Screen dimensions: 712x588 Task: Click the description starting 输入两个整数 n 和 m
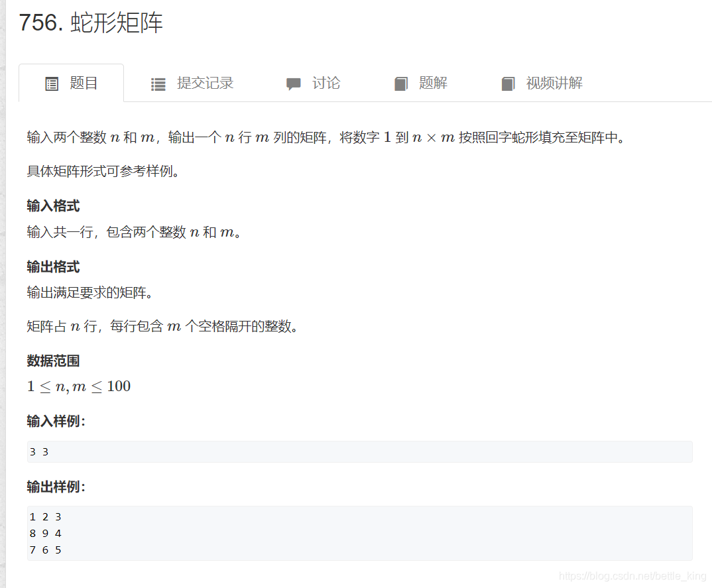coord(326,137)
